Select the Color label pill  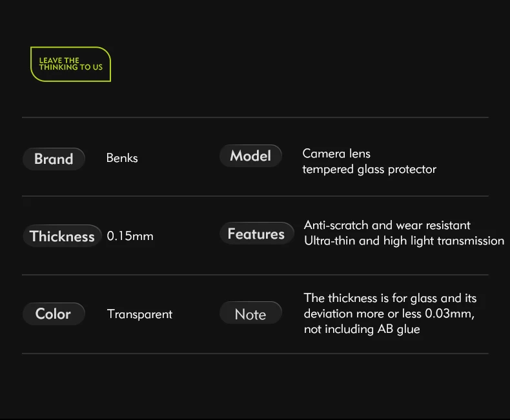(54, 314)
